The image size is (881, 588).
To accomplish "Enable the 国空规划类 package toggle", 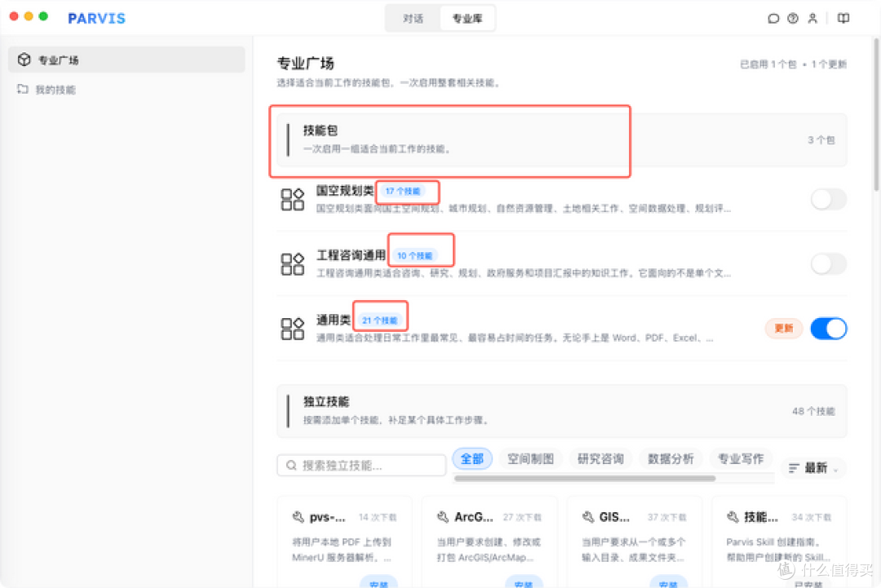I will point(829,199).
